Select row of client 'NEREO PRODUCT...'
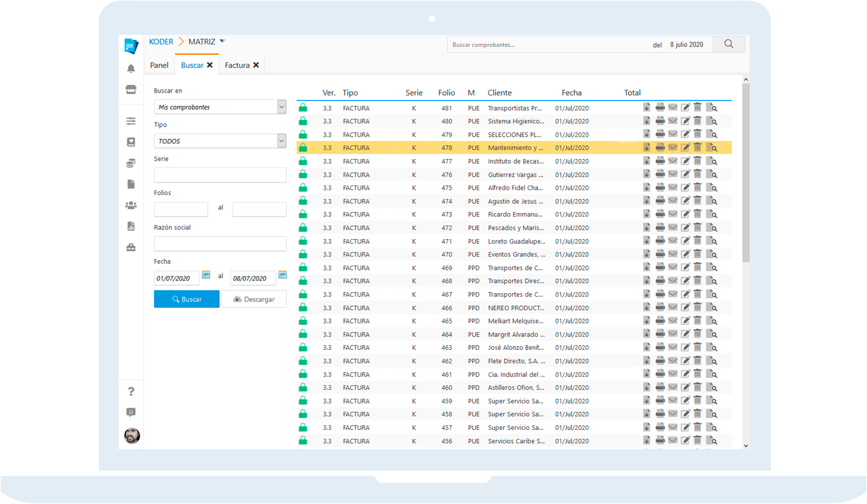Image resolution: width=867 pixels, height=504 pixels. coord(514,308)
